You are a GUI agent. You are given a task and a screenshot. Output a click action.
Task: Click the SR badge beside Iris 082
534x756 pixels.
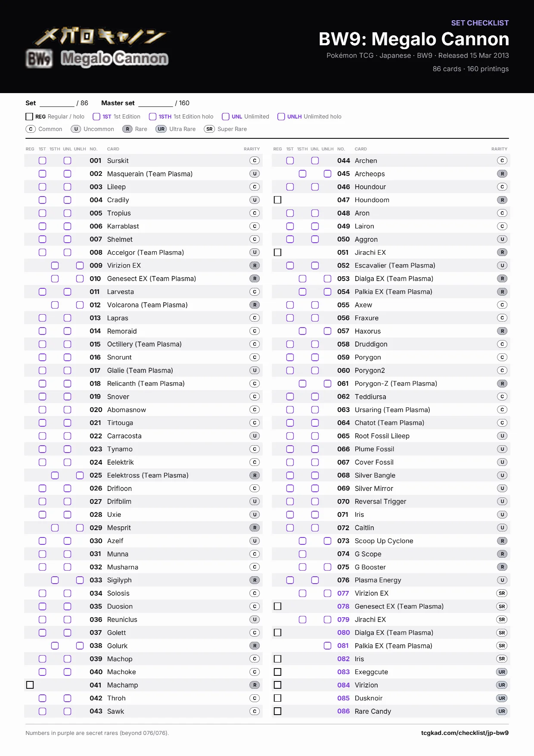point(502,659)
